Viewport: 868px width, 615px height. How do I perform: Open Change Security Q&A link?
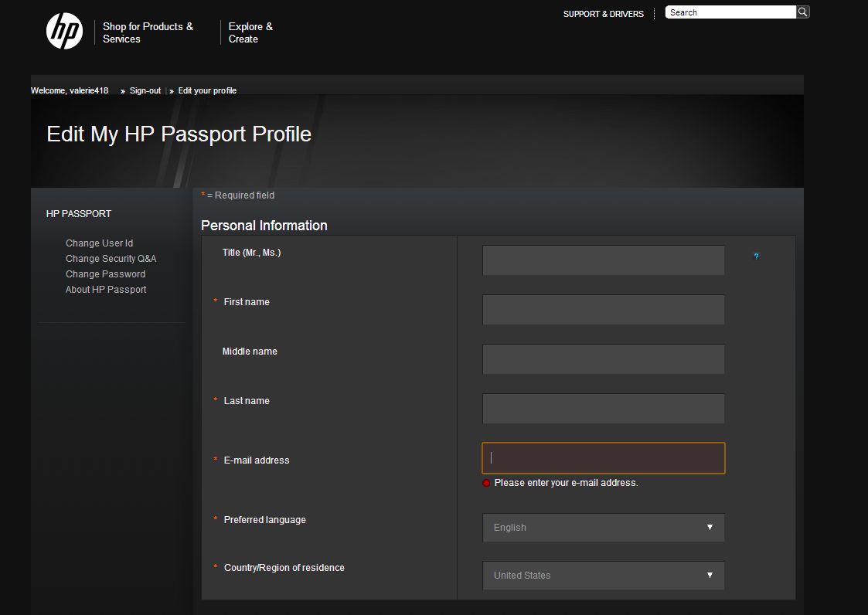(x=111, y=259)
